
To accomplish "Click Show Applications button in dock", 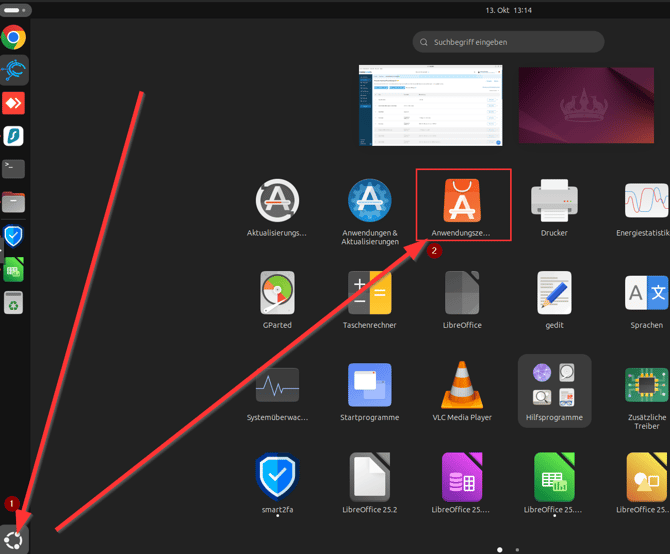I will [x=14, y=537].
